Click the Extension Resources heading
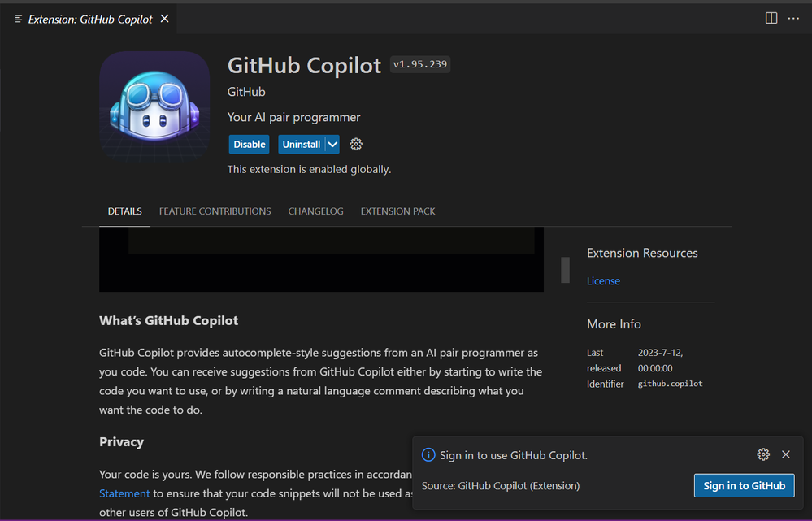This screenshot has height=521, width=812. [642, 253]
